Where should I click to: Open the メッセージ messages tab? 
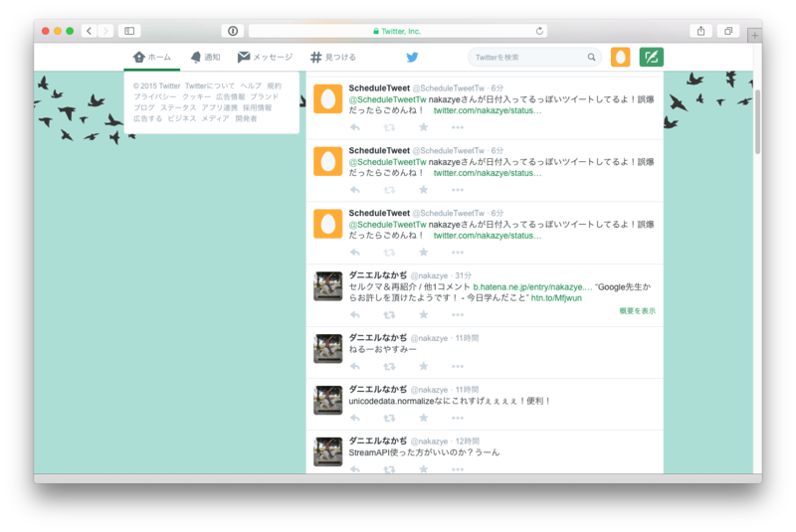(265, 58)
